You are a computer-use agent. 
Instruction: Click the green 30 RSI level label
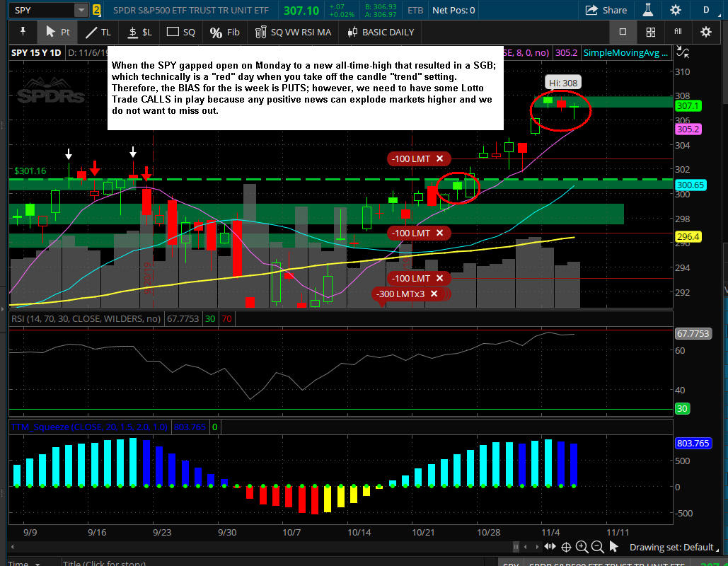point(681,409)
